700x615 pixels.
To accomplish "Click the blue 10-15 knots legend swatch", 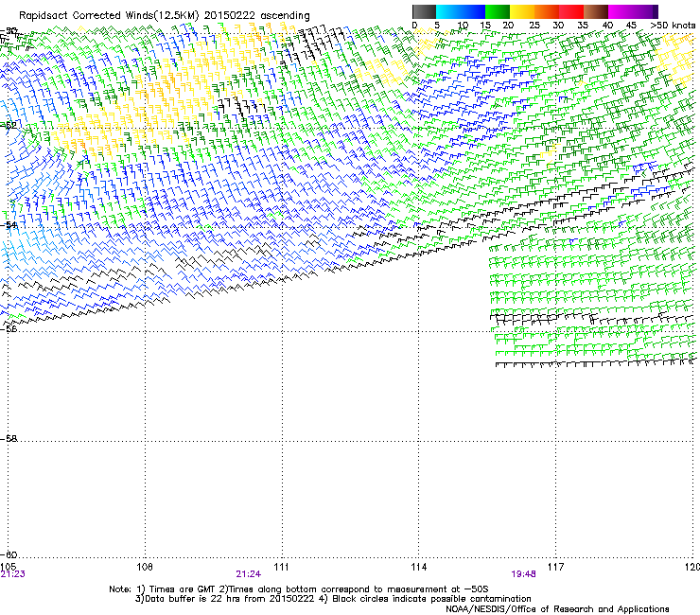I will (x=473, y=11).
